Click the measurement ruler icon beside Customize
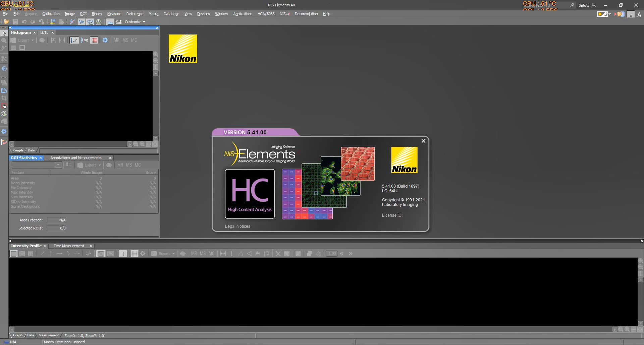 119,22
